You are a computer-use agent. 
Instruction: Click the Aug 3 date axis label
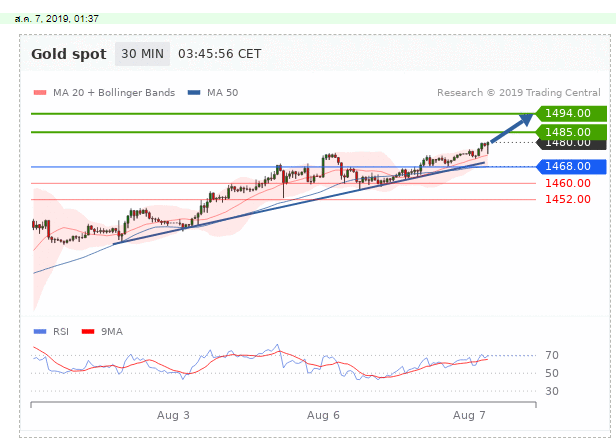coord(173,415)
